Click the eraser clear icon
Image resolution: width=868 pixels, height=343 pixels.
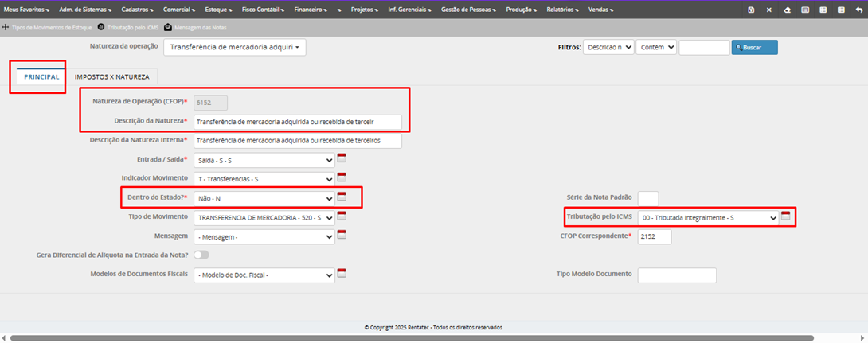[x=787, y=9]
